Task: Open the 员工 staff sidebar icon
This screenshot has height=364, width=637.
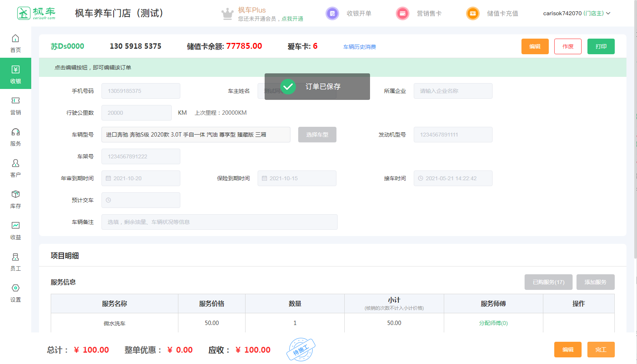Action: (16, 257)
